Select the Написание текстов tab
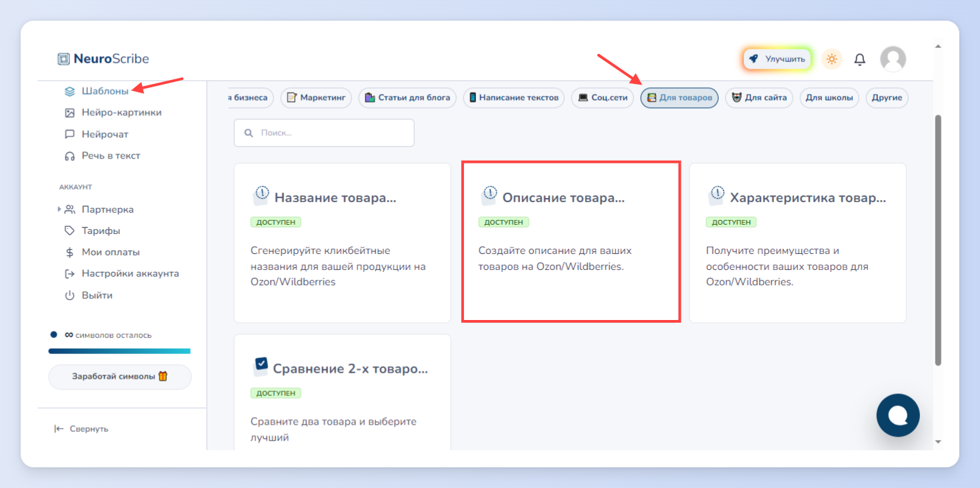 (x=513, y=98)
